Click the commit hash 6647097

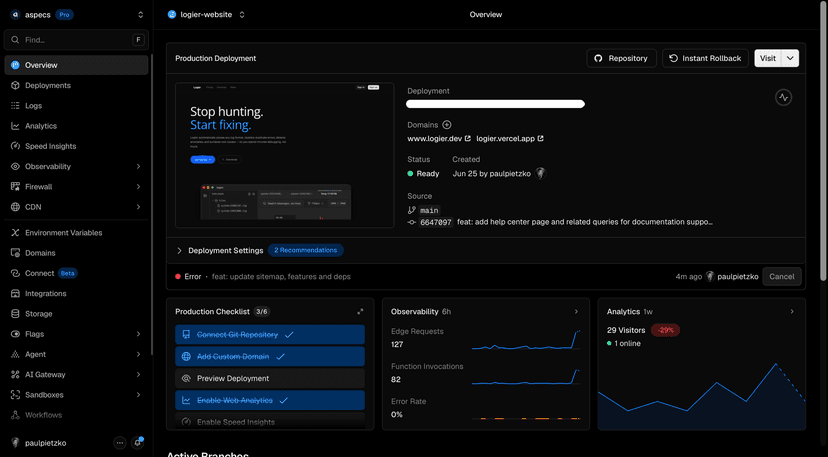pos(436,222)
